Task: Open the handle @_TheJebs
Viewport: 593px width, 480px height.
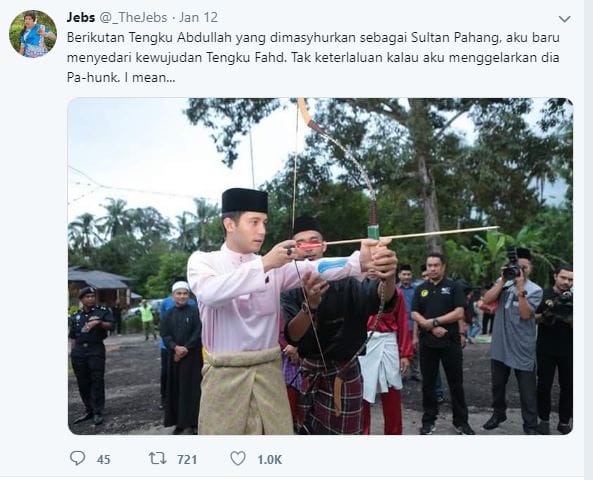Action: [133, 17]
